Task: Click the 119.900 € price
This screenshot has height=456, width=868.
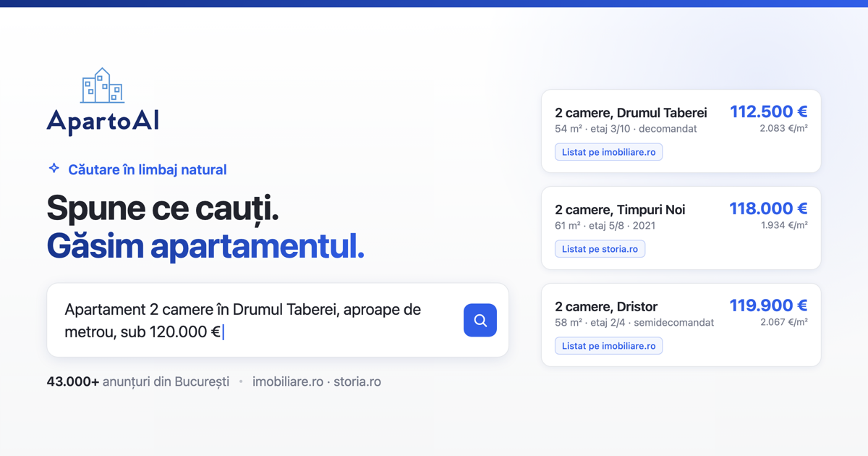Action: click(768, 305)
